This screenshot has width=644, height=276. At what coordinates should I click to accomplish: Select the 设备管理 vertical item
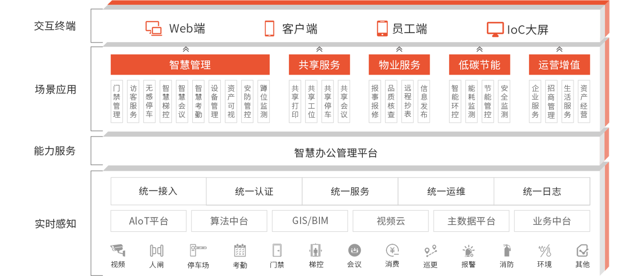[x=215, y=101]
